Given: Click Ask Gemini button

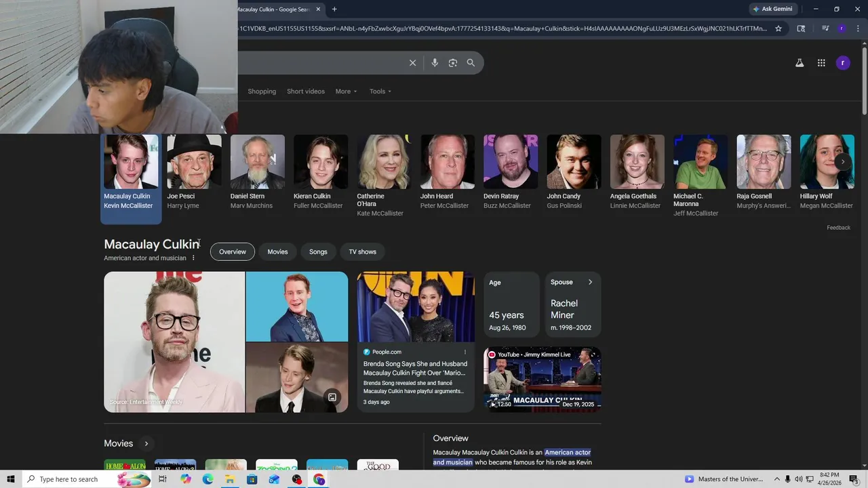Looking at the screenshot, I should tap(772, 9).
